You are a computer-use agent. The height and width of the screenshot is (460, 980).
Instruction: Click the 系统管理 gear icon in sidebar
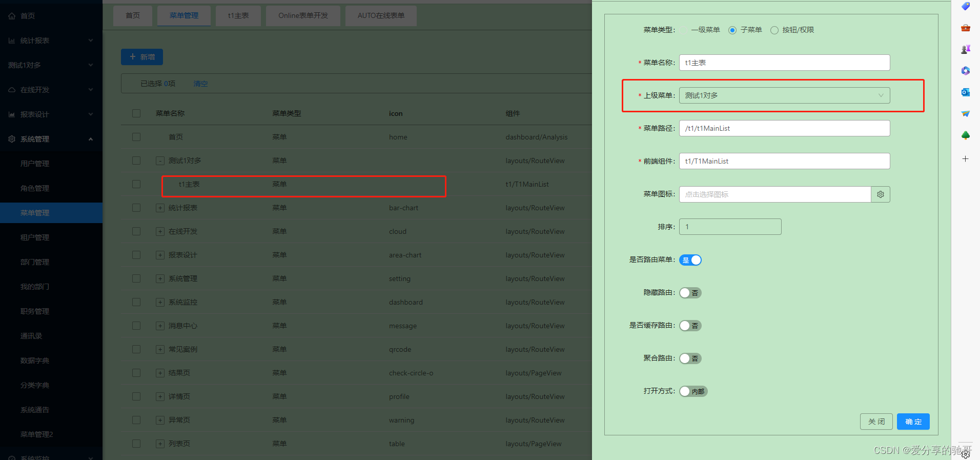[12, 139]
